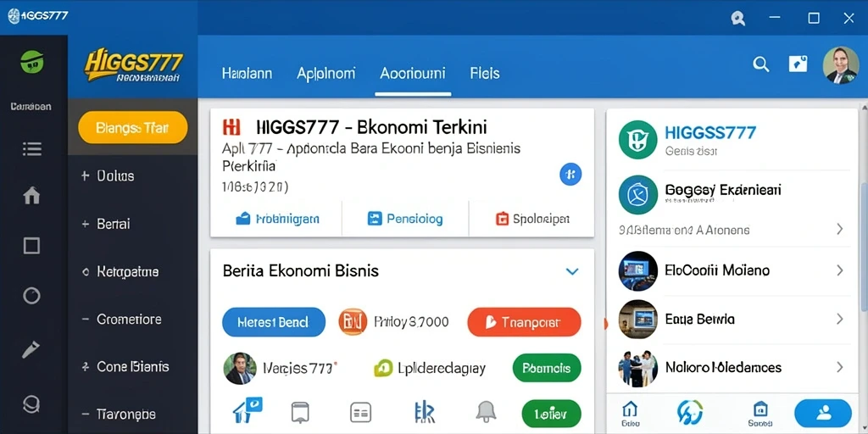Expand the Eatia Berwia row chevron

point(840,319)
